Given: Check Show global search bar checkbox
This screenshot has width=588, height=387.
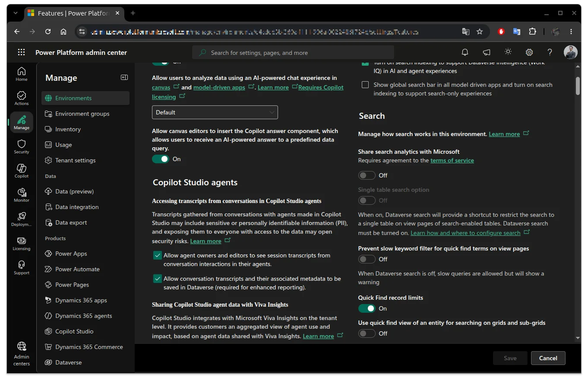Looking at the screenshot, I should point(365,85).
